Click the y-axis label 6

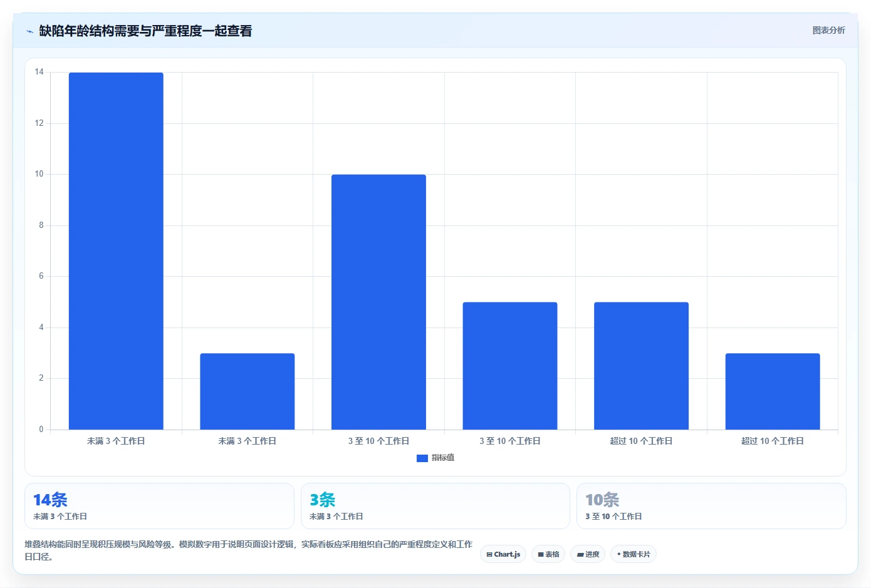pyautogui.click(x=41, y=276)
